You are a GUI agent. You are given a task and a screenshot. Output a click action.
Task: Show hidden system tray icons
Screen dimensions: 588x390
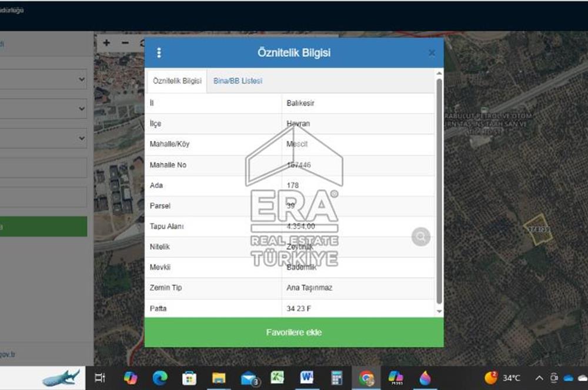pos(539,378)
